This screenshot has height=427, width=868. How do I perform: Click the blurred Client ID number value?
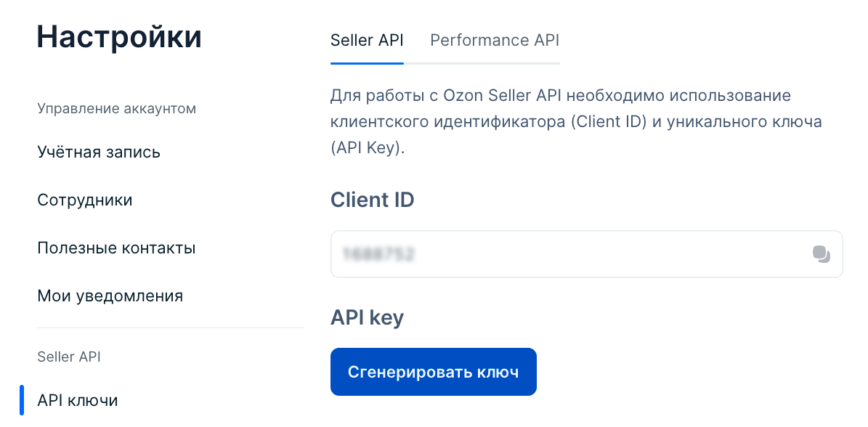(x=378, y=254)
